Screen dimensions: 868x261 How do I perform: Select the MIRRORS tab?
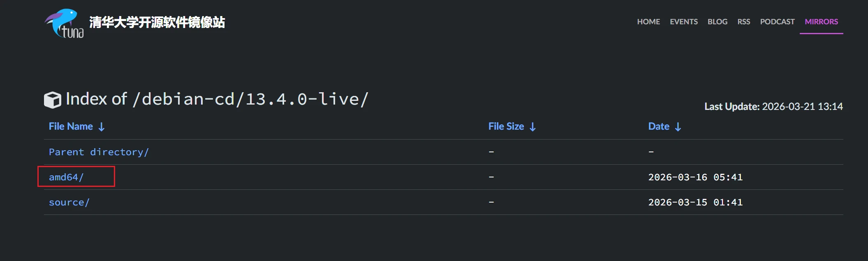pyautogui.click(x=821, y=22)
